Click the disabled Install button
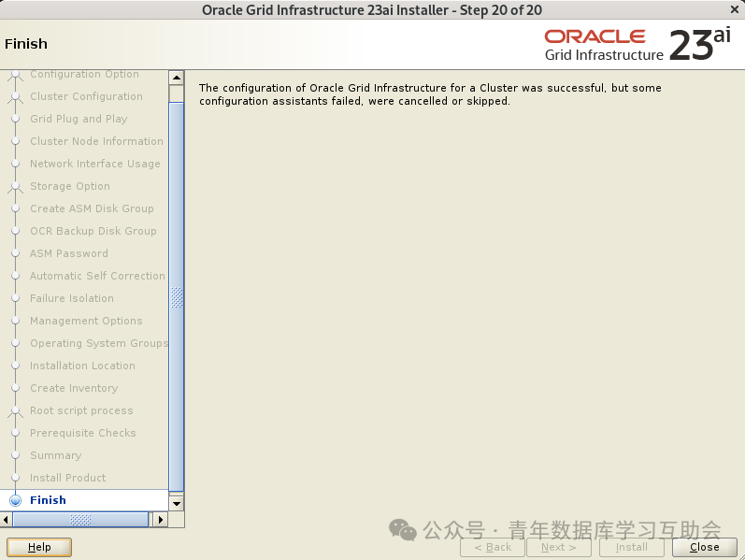 [632, 547]
